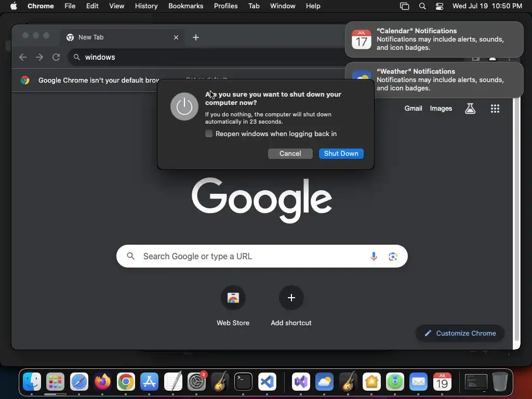Start voice search with microphone icon
Screen dimensions: 532x399
pyautogui.click(x=374, y=256)
